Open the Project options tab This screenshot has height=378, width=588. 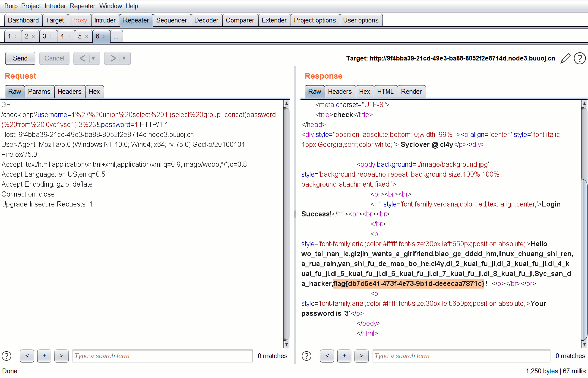(x=315, y=20)
